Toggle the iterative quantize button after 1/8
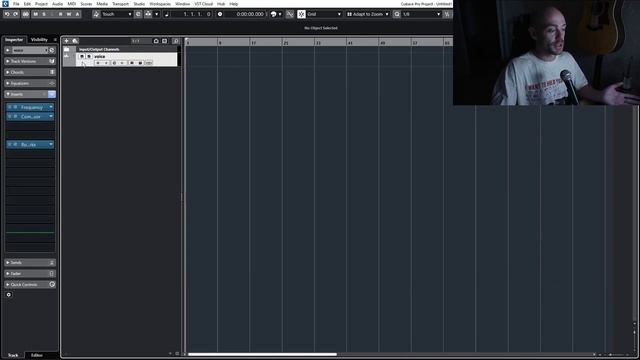 (447, 14)
